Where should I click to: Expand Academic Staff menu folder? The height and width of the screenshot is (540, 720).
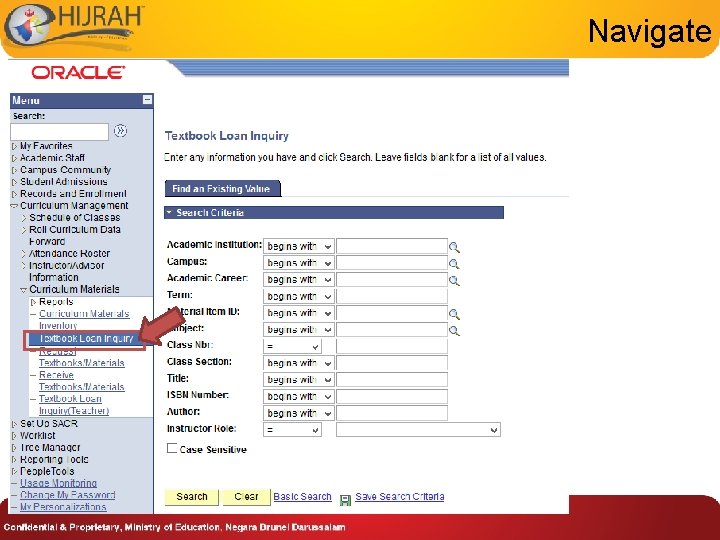click(14, 158)
